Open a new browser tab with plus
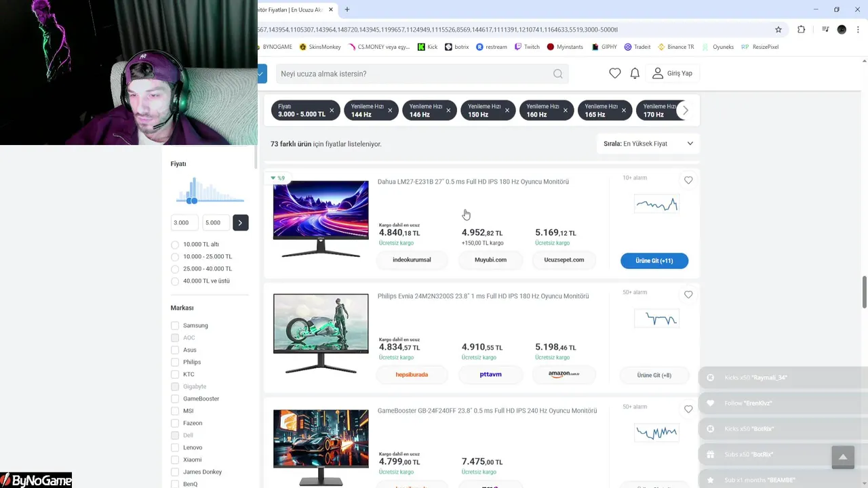868x488 pixels. click(x=347, y=9)
